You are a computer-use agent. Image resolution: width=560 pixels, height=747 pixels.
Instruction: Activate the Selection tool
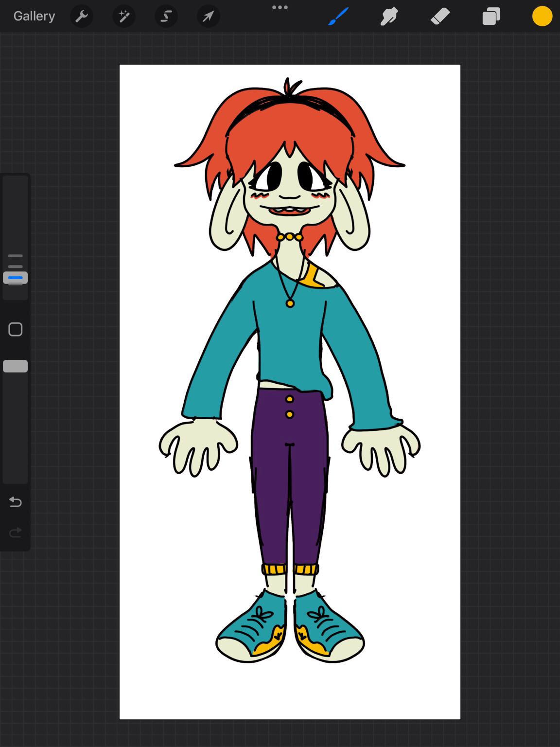166,17
